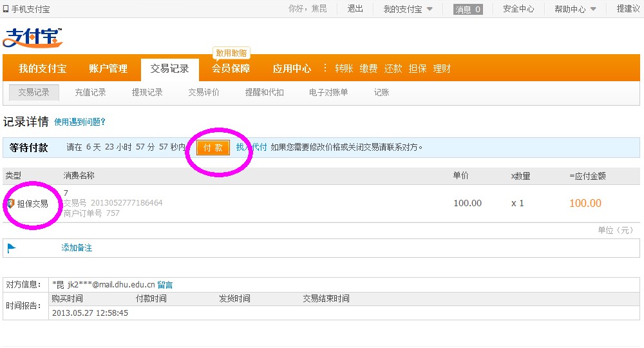Image resolution: width=644 pixels, height=348 pixels.
Task: Click the orange 付款 button
Action: click(213, 148)
